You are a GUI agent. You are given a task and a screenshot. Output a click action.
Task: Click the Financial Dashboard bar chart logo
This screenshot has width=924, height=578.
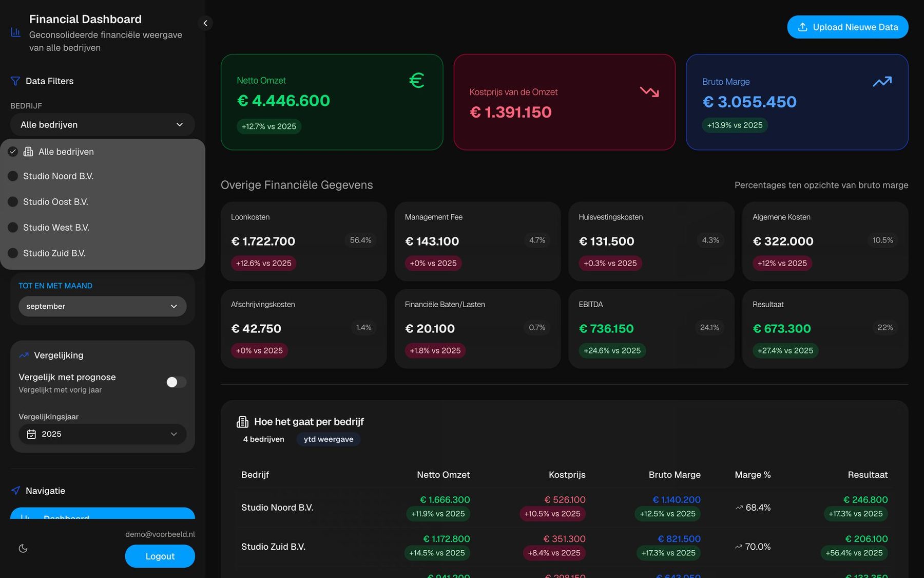tap(16, 32)
